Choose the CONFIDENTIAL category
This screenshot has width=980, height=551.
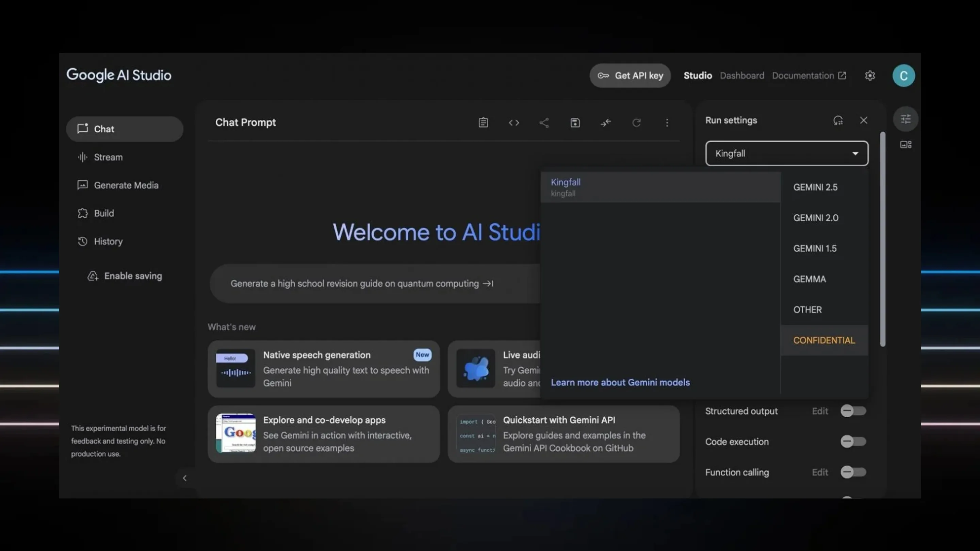(824, 340)
